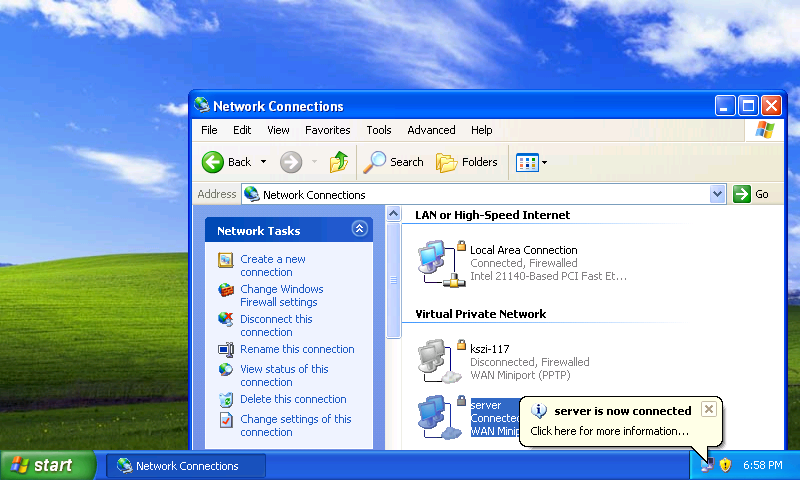800x480 pixels.
Task: Minimize the Network Connections window
Action: [724, 106]
